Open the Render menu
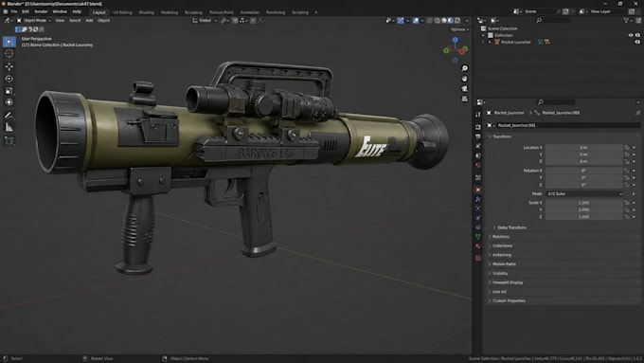 pos(41,12)
